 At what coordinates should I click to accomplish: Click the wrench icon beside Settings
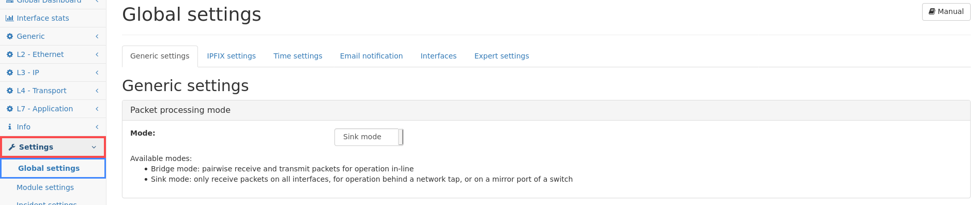point(12,147)
